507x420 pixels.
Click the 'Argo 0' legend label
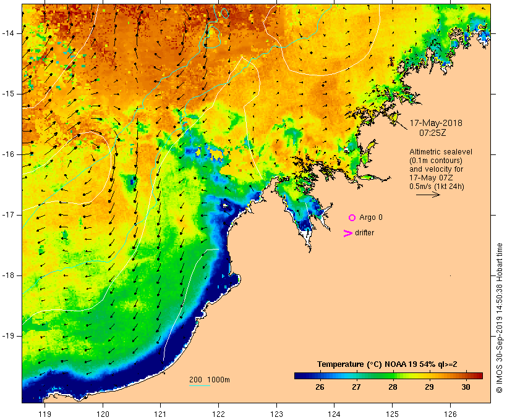371,217
